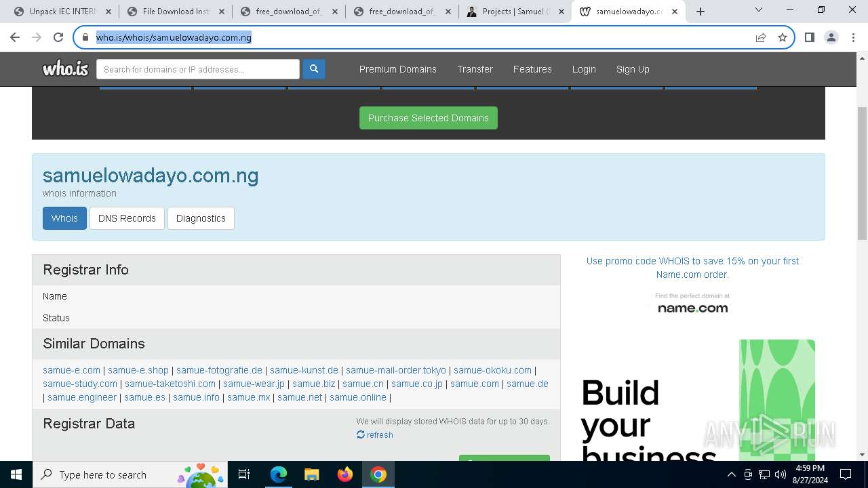Open samue-kunst.de link

(304, 370)
